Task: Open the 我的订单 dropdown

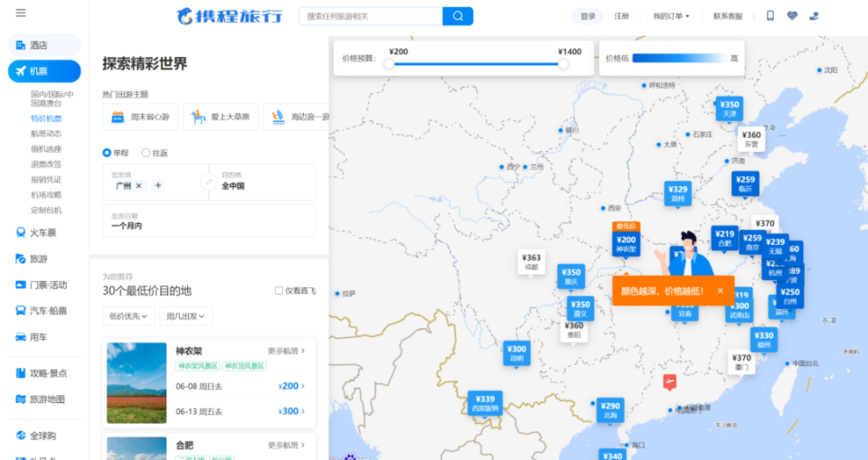Action: [671, 16]
